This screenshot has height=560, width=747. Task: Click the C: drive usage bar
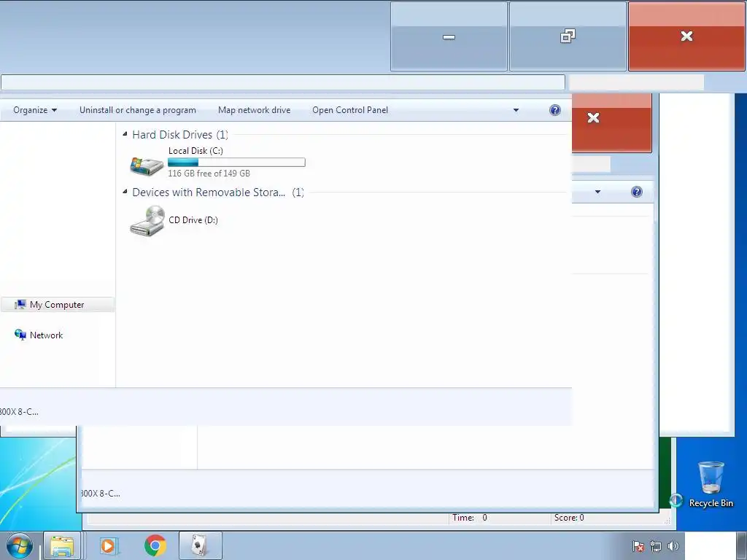tap(236, 163)
